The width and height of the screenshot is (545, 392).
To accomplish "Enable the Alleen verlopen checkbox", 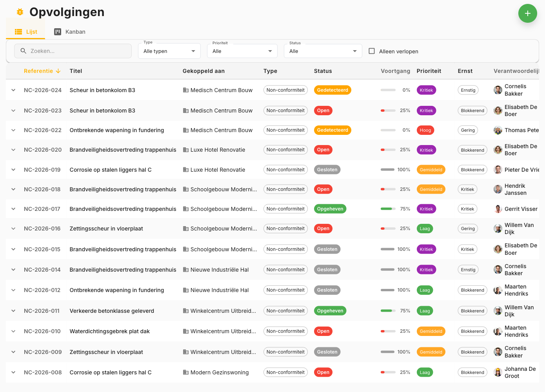I will tap(371, 51).
